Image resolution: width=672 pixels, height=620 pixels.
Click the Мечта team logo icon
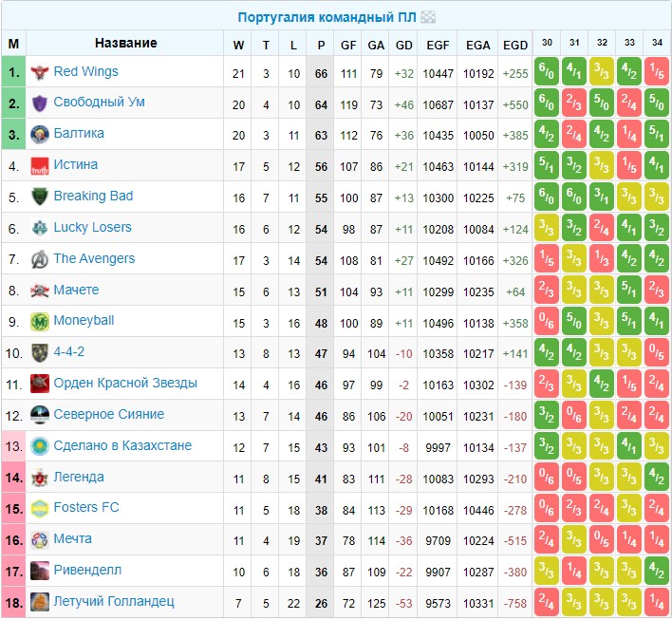(x=40, y=539)
